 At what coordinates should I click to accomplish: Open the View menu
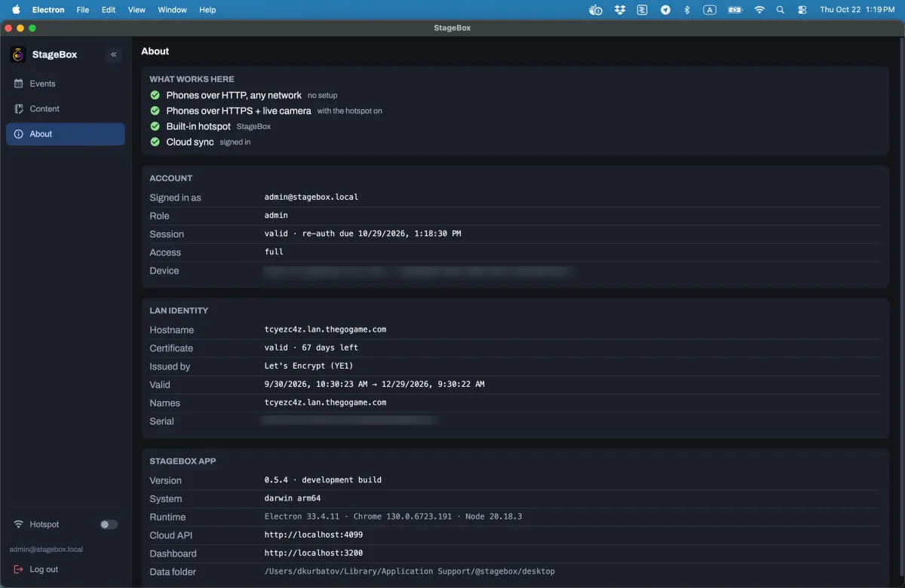click(137, 10)
